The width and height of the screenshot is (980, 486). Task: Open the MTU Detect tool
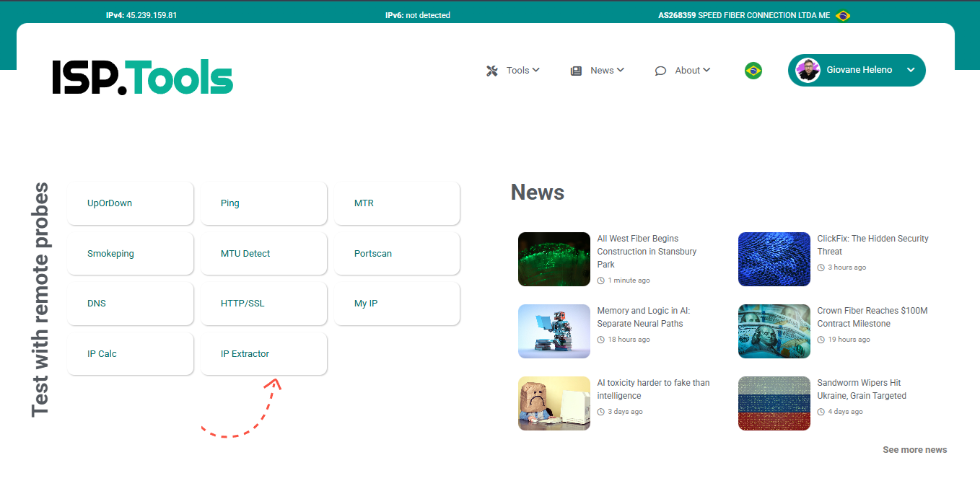pyautogui.click(x=263, y=253)
